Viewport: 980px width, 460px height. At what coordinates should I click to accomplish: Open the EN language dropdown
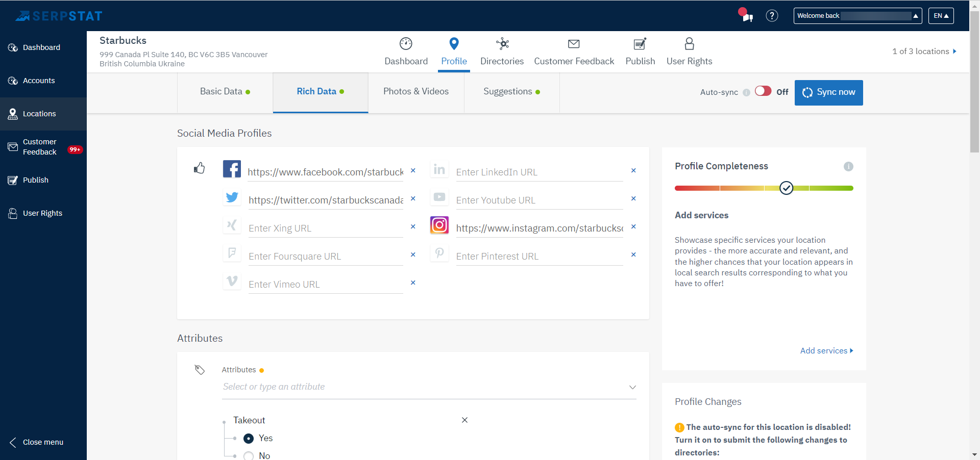click(x=941, y=16)
